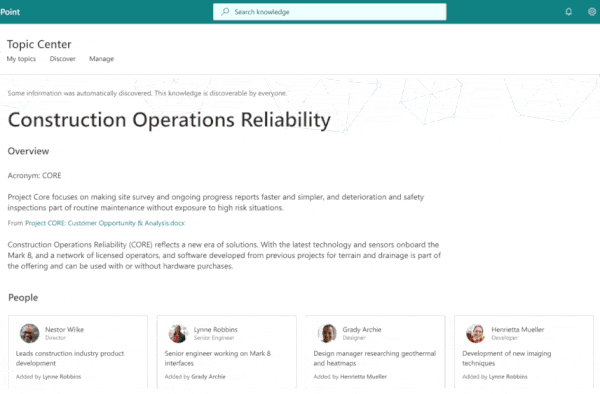Click 'Added by Lynne Robbins' on Nestor's card
Screen dimensions: 600x394
point(48,376)
